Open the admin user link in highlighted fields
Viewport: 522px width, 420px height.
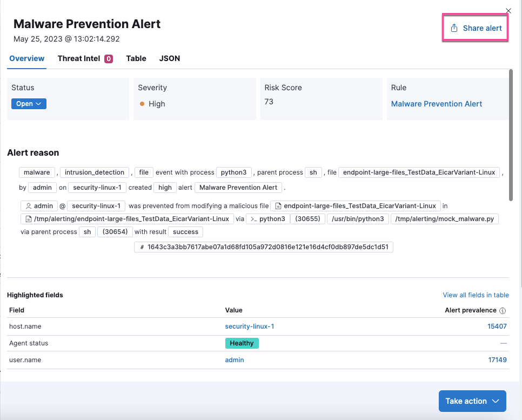234,359
